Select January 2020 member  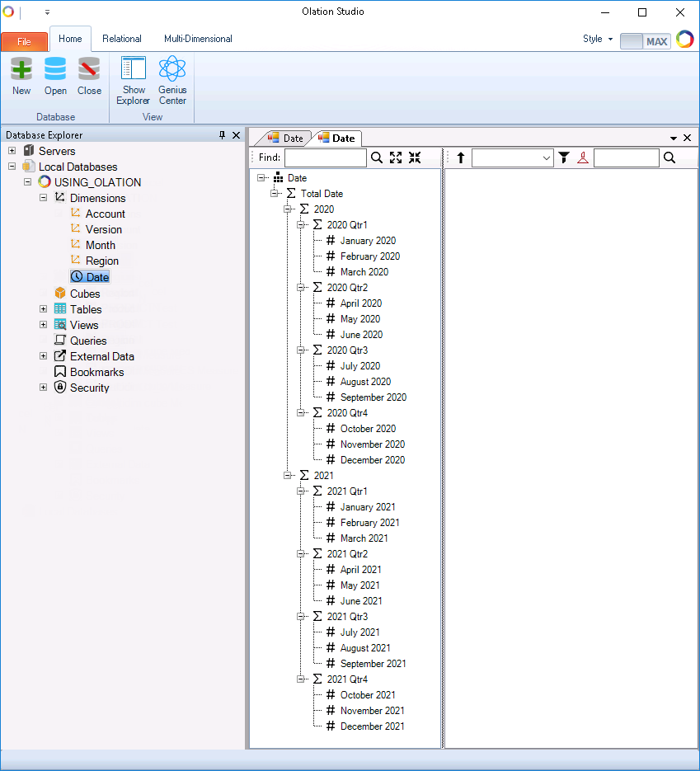click(368, 241)
